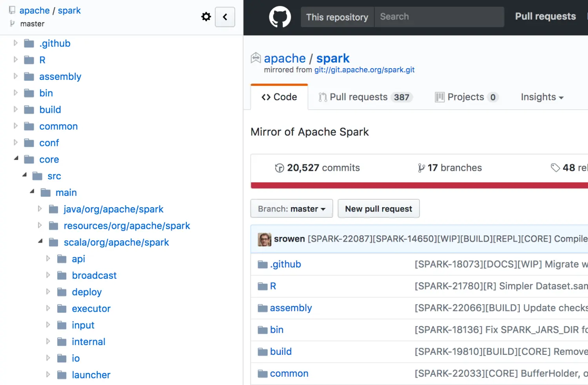The height and width of the screenshot is (385, 588).
Task: Collapse the main folder triangle
Action: point(32,191)
